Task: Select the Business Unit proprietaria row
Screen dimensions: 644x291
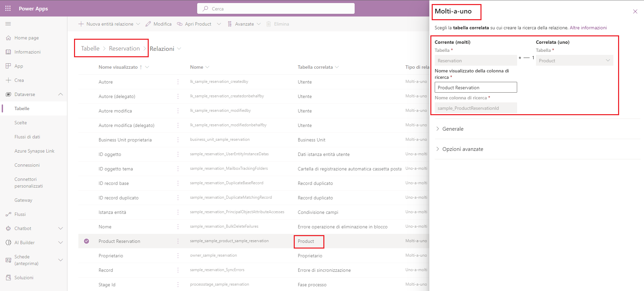Action: [x=254, y=140]
